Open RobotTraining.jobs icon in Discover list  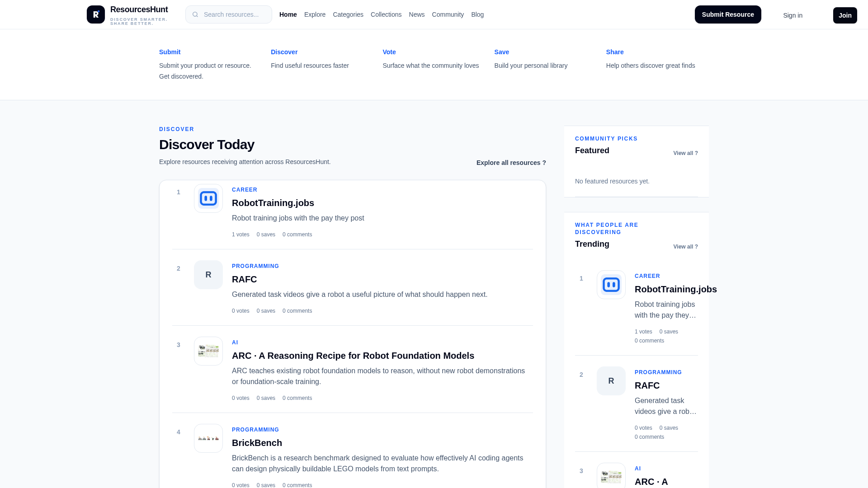208,198
